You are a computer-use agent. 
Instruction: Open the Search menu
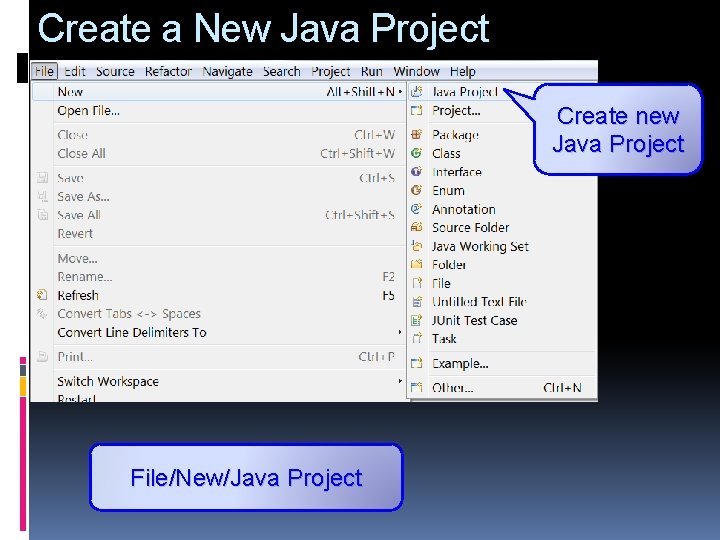pyautogui.click(x=282, y=72)
